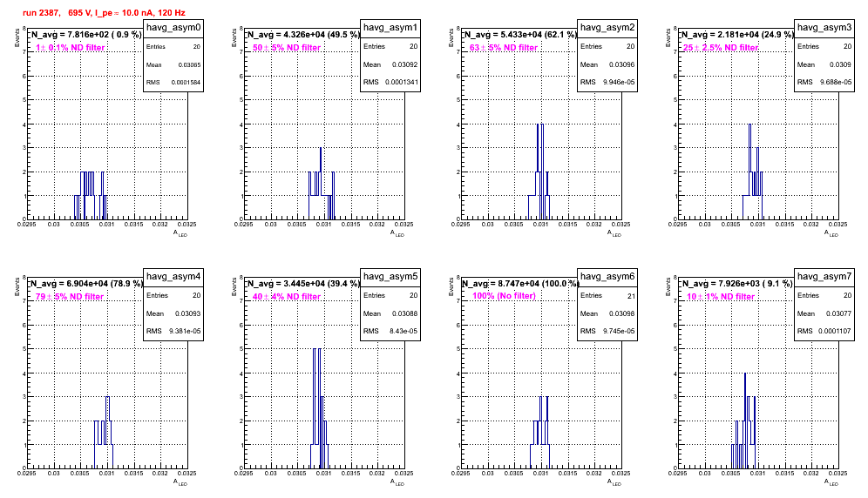Select the havg_asym1 stats box title
Image resolution: width=868 pixels, height=498 pixels.
pos(390,27)
